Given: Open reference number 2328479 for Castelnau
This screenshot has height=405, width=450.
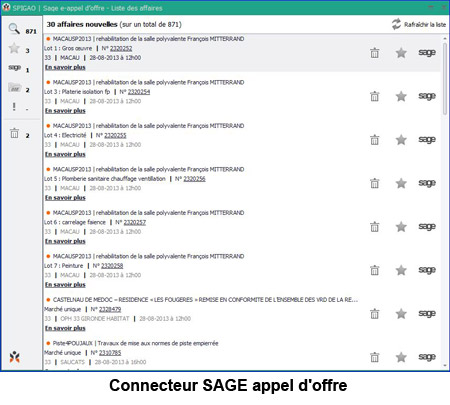Looking at the screenshot, I should pyautogui.click(x=110, y=309).
